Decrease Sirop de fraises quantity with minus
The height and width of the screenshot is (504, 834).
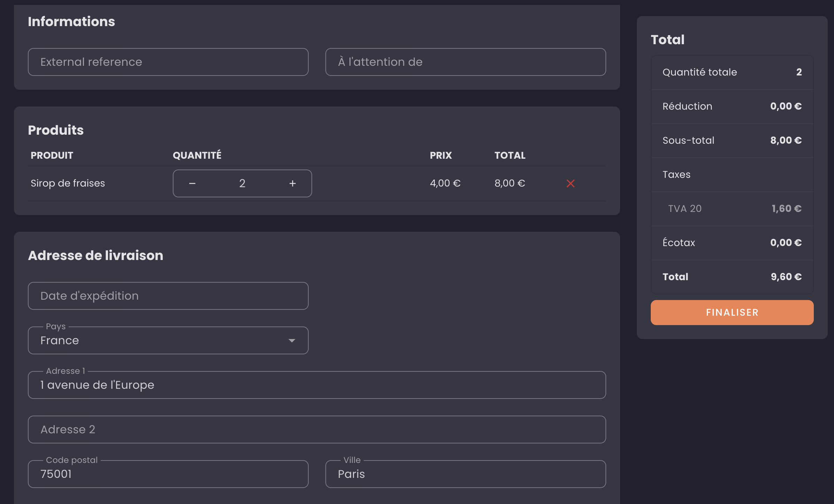tap(192, 183)
